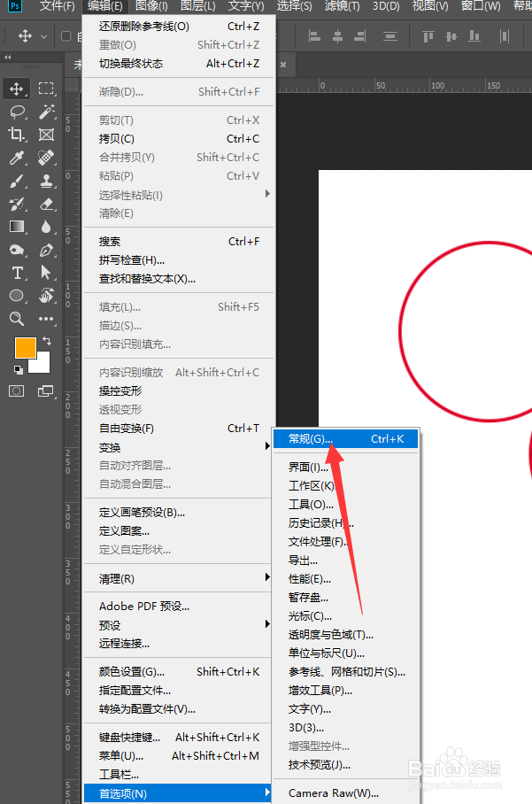
Task: Choose 颜色设置(G)... menu entry
Action: point(179,672)
